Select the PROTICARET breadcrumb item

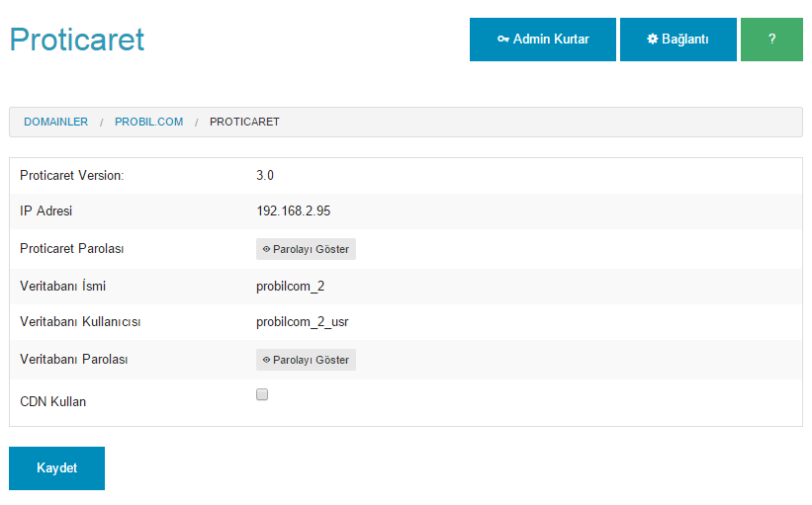click(x=244, y=122)
